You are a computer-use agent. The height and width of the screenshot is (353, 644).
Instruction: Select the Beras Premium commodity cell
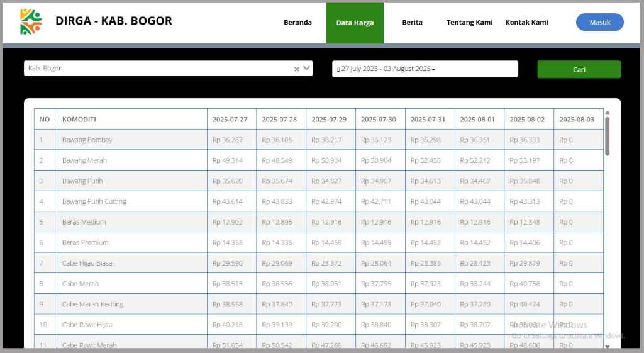132,242
